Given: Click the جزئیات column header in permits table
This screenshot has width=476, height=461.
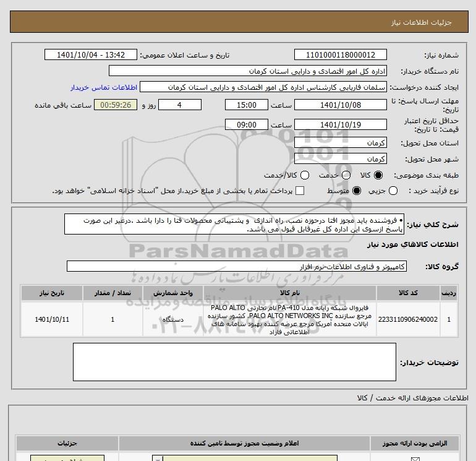Looking at the screenshot, I should pos(67,444).
